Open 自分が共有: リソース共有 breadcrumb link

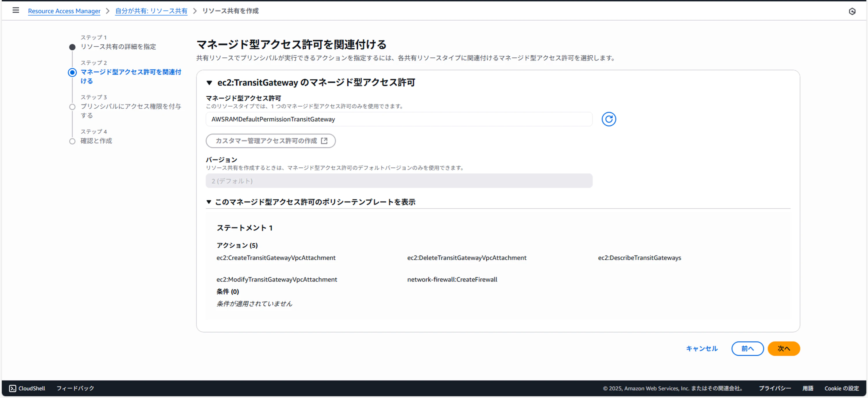[x=151, y=11]
